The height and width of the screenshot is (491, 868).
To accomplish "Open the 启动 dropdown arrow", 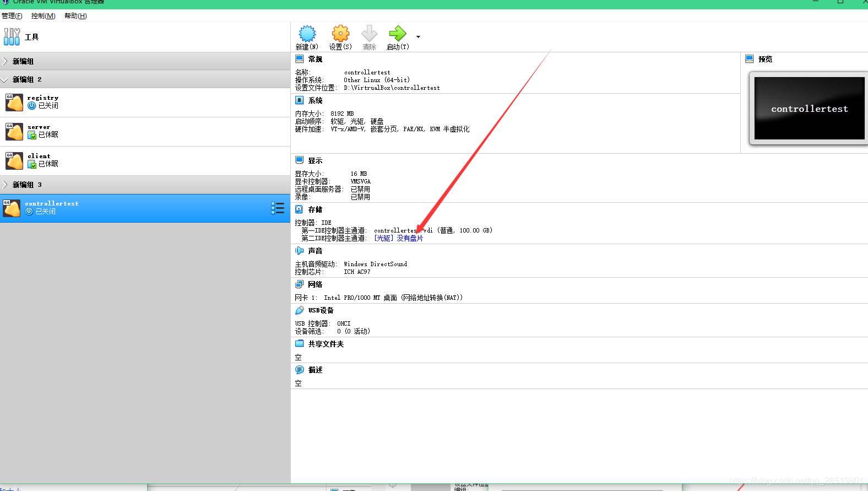I will click(418, 37).
